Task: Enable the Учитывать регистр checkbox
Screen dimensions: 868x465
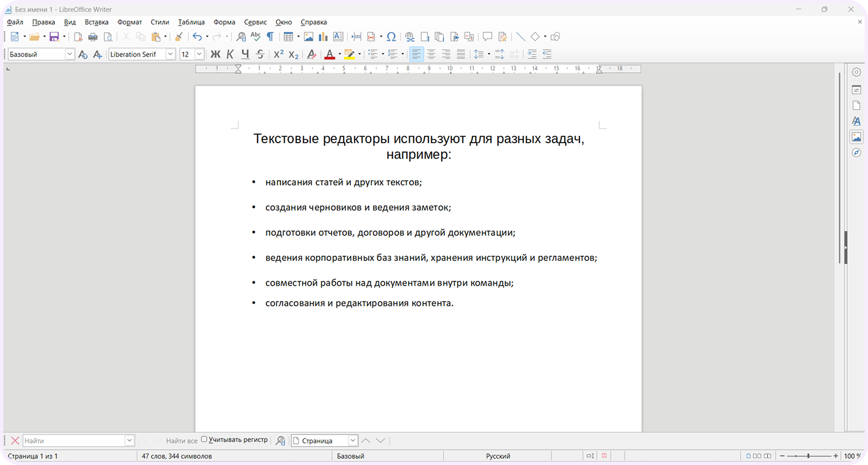Action: point(204,439)
